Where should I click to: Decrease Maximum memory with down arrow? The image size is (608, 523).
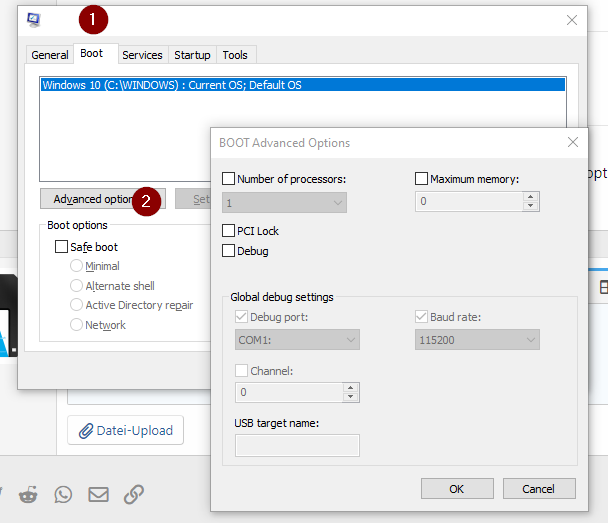click(530, 206)
